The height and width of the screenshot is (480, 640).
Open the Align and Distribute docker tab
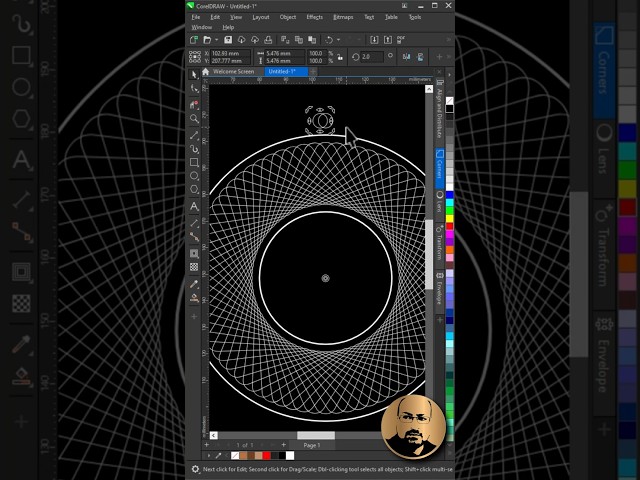coord(440,110)
